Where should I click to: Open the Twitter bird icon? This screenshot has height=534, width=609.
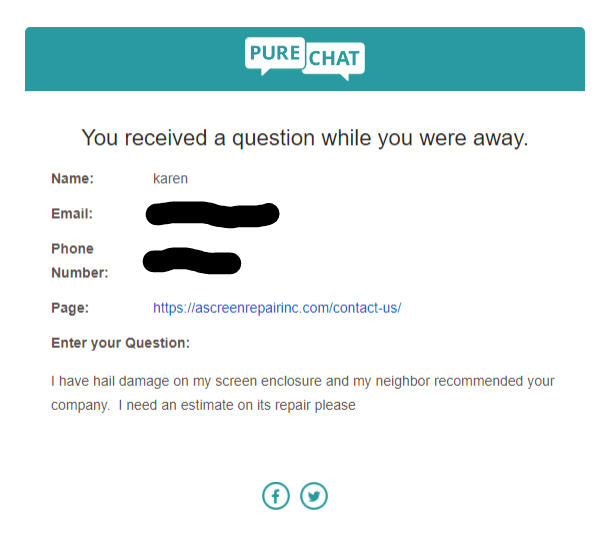(x=314, y=495)
